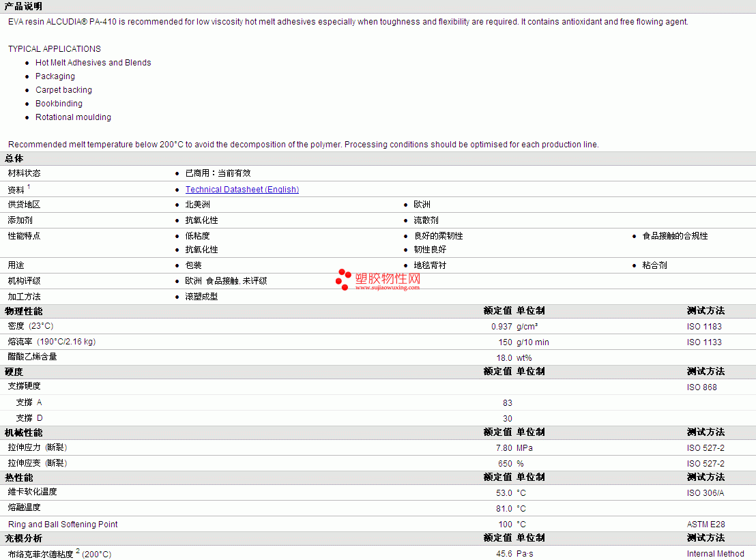Click the '滚塑成型' processing value
The image size is (756, 560).
pyautogui.click(x=201, y=297)
